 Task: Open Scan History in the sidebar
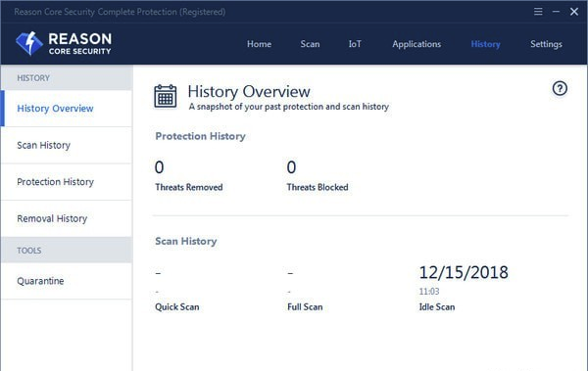[x=67, y=145]
